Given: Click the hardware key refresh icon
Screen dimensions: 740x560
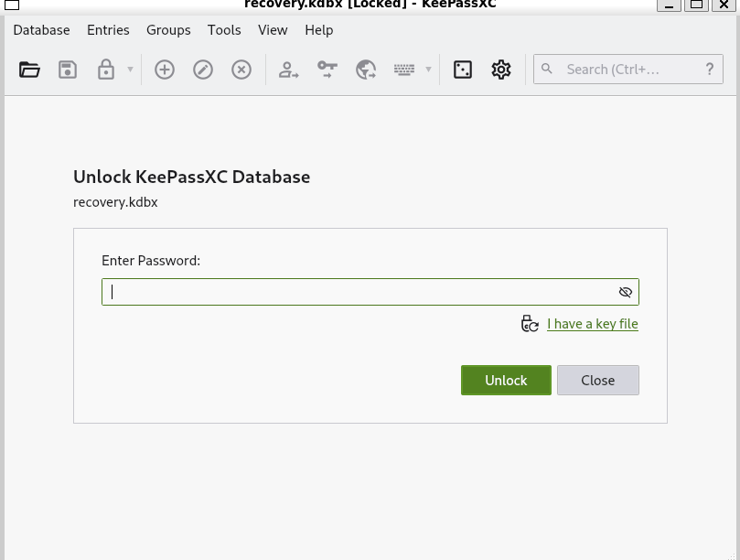Looking at the screenshot, I should coord(530,324).
